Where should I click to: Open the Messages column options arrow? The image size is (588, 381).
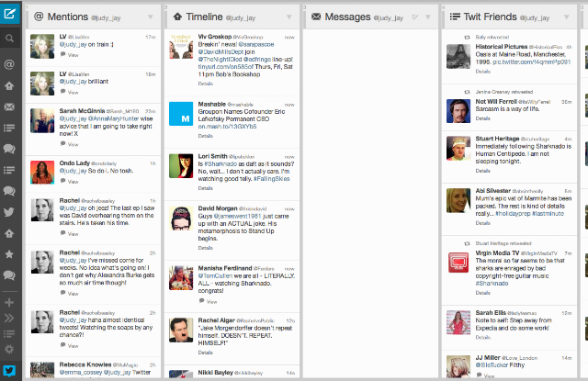coord(428,17)
